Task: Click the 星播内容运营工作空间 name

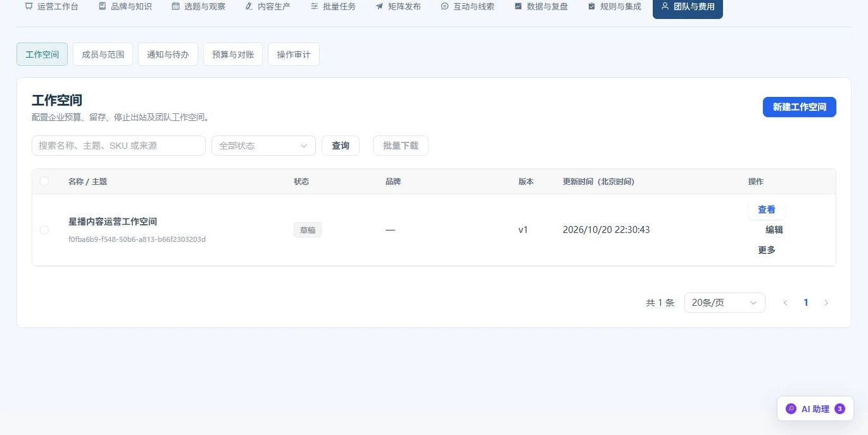Action: click(113, 222)
